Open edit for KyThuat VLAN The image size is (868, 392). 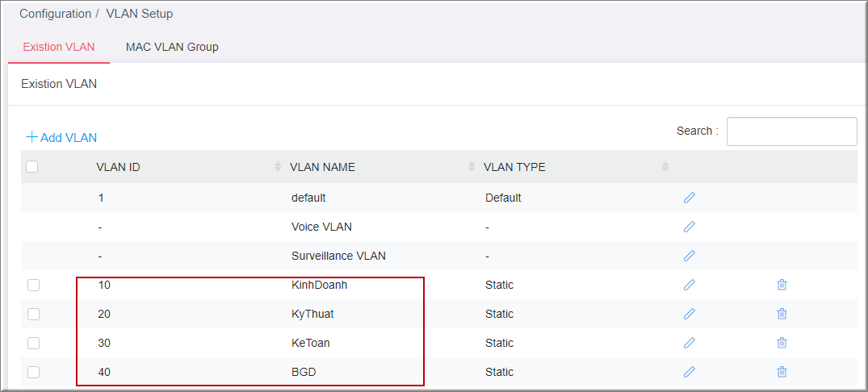pyautogui.click(x=689, y=314)
